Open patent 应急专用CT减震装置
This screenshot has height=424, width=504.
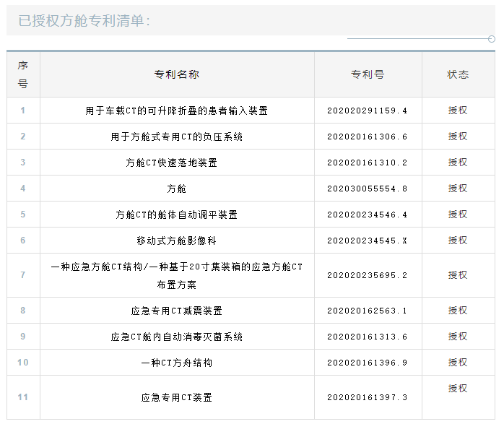click(177, 311)
